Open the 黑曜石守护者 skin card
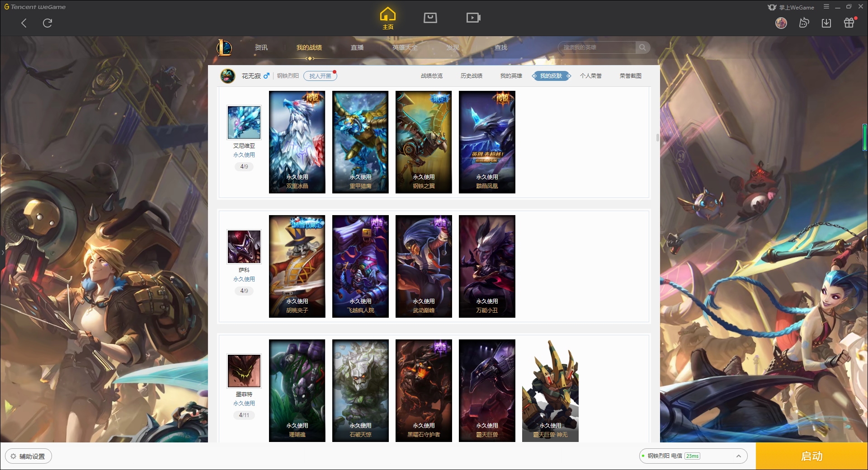868x470 pixels. tap(424, 390)
